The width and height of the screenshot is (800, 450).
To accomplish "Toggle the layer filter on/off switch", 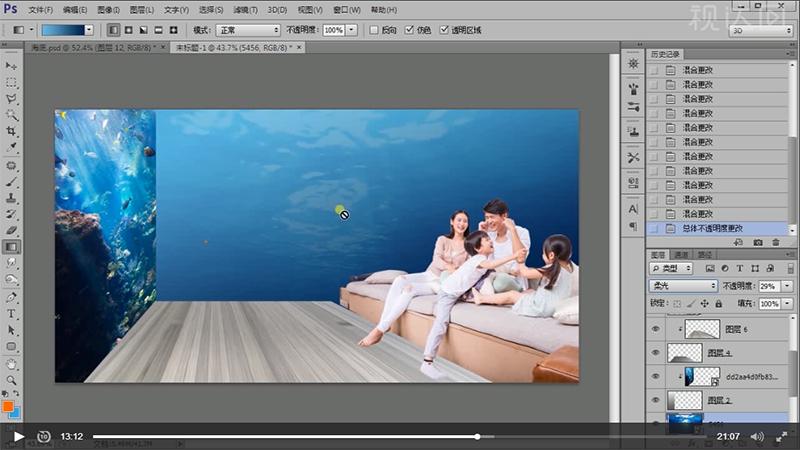I will coord(791,268).
